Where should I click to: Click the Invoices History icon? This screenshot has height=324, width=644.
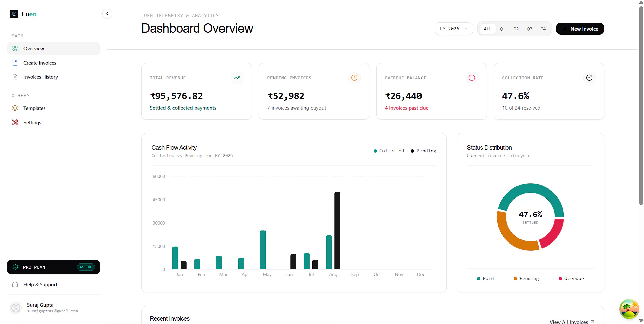pos(15,77)
